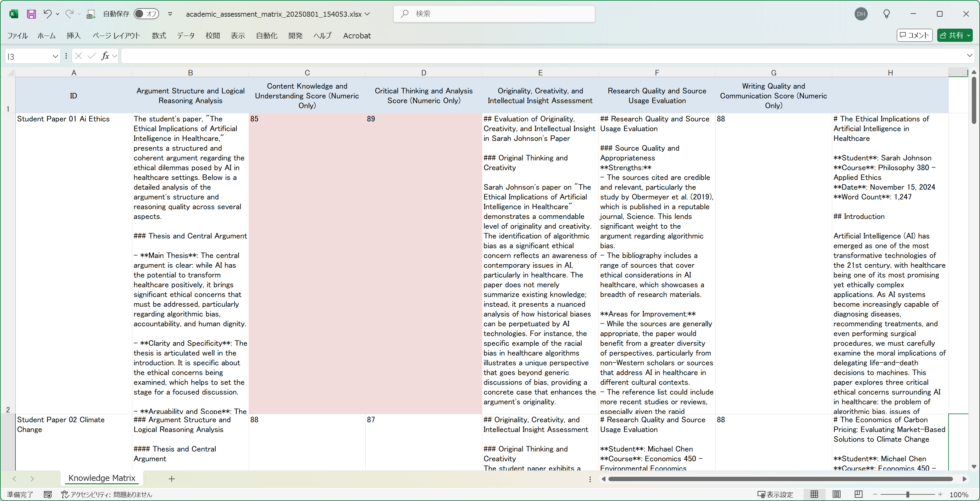980x501 pixels.
Task: Open the データ ribbon tab
Action: [x=185, y=36]
